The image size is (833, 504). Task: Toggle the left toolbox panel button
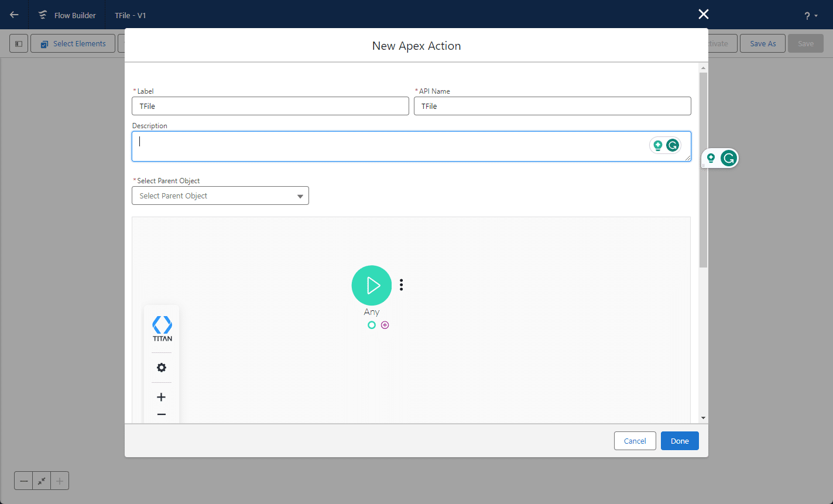click(x=19, y=43)
